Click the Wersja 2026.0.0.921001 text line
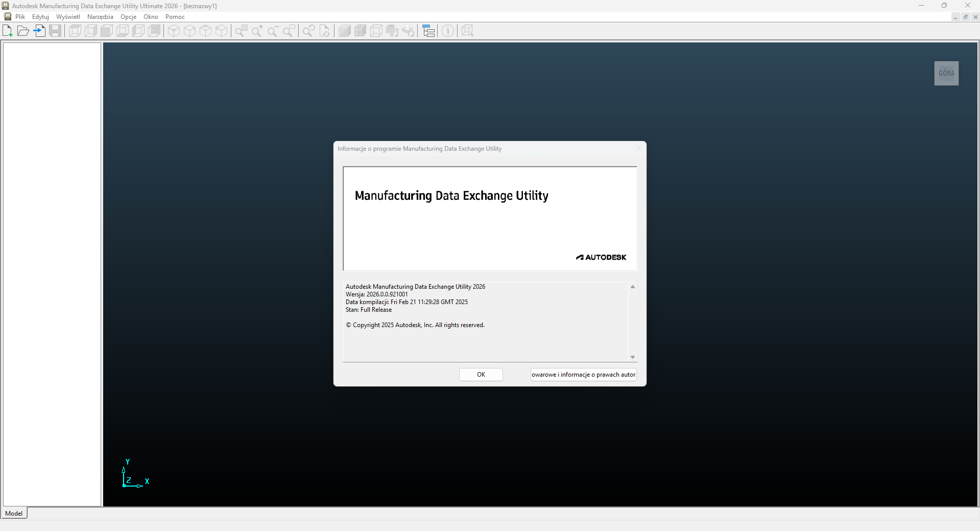This screenshot has width=980, height=531. click(x=377, y=294)
